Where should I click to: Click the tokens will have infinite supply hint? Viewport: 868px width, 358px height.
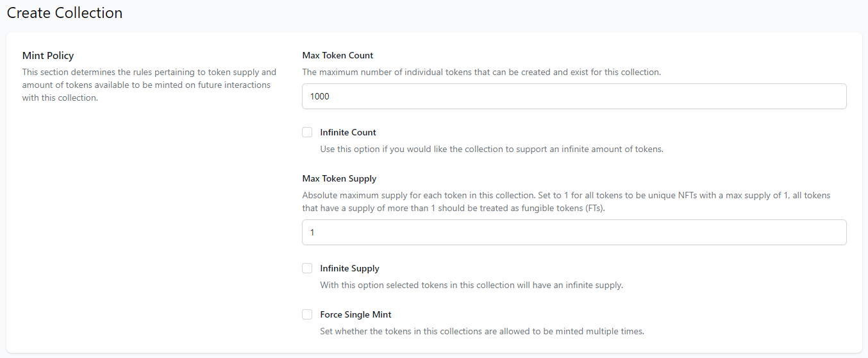click(x=471, y=285)
